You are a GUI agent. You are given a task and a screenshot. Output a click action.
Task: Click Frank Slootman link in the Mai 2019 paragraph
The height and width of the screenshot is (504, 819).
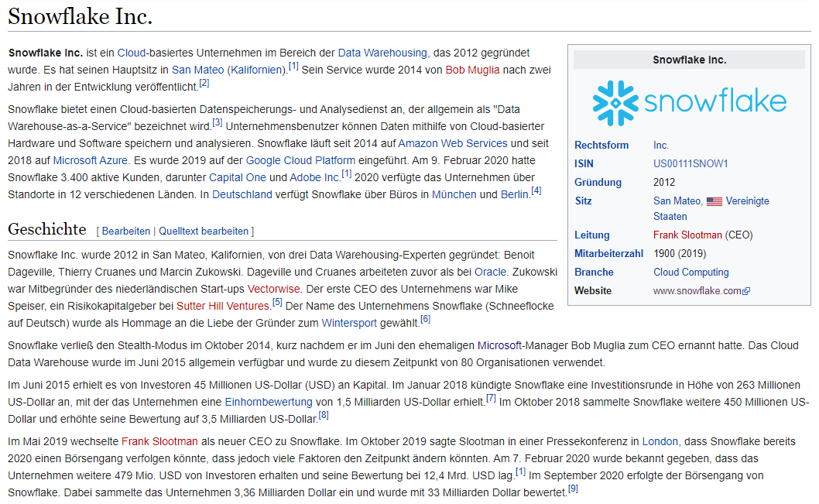[159, 442]
